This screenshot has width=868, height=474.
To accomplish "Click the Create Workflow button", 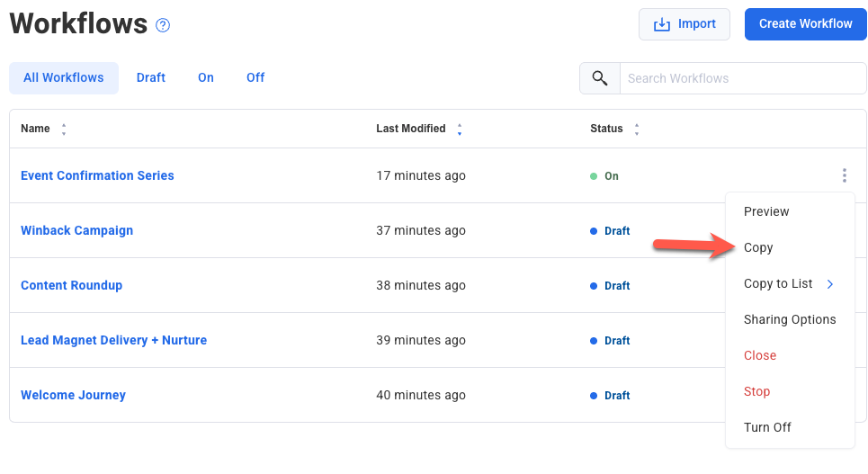I will 805,24.
